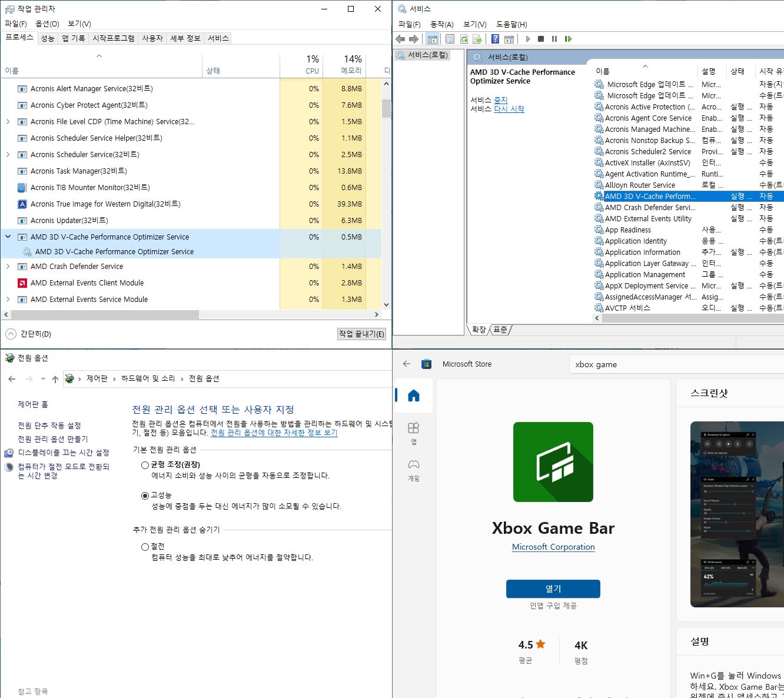The width and height of the screenshot is (784, 698).
Task: Open 전원 관리 옵션 자세한 정보 보기 link
Action: coord(274,433)
